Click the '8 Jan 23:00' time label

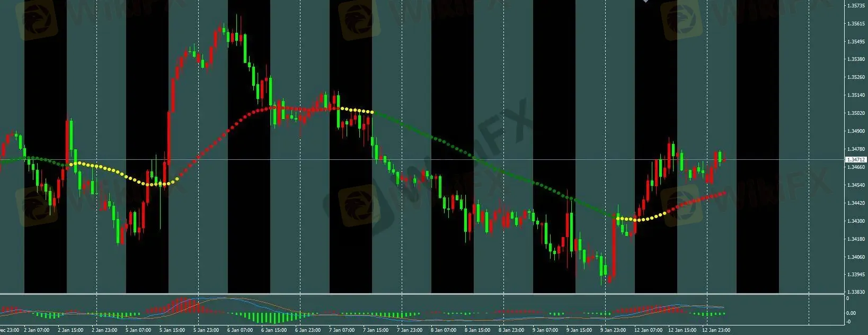511,330
